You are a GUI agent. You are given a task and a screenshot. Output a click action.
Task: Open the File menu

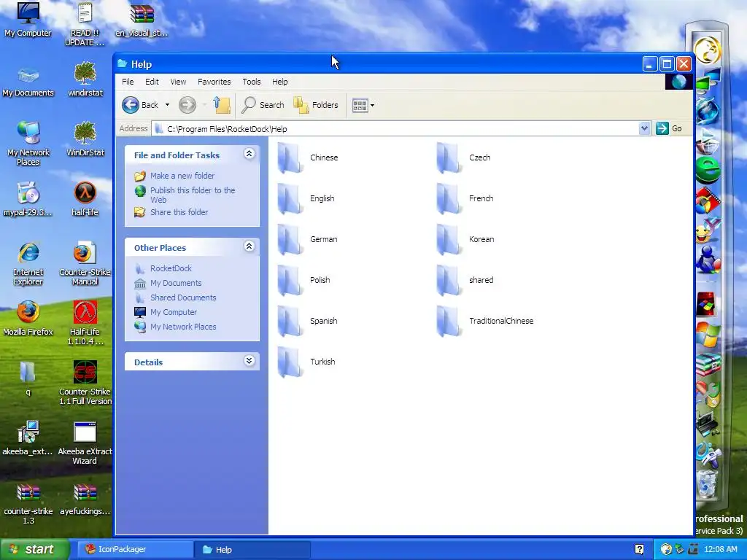128,82
